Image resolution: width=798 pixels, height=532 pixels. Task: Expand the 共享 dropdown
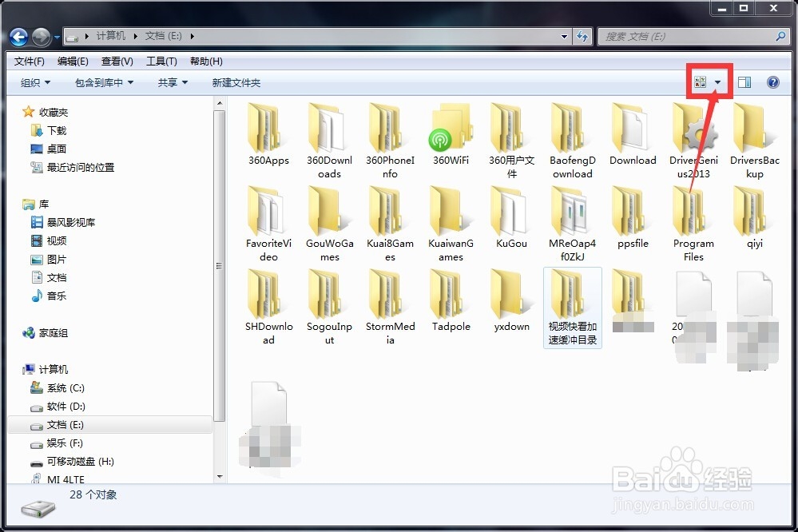173,82
